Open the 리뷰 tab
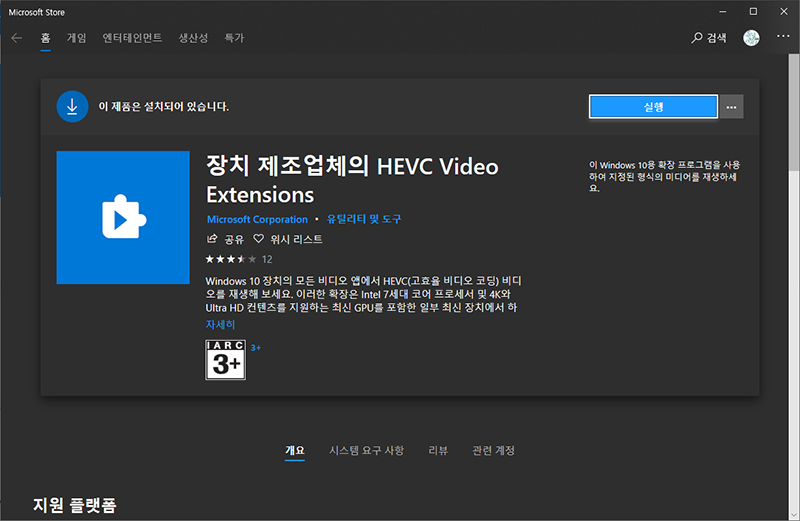Image resolution: width=800 pixels, height=521 pixels. (x=438, y=450)
